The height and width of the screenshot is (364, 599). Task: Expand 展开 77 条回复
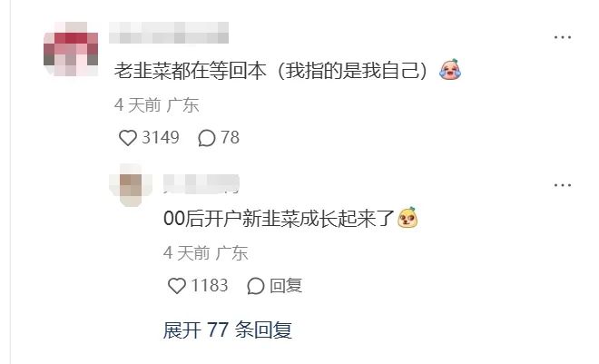pyautogui.click(x=228, y=330)
